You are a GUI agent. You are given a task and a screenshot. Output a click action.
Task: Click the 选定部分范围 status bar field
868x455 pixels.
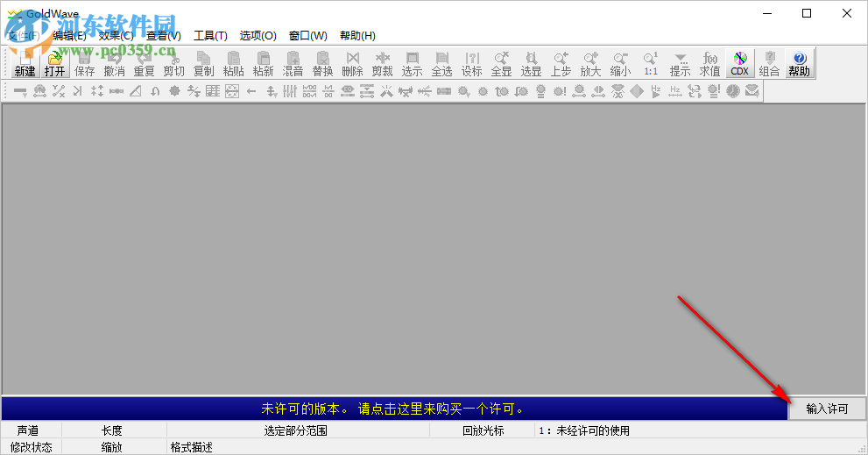[295, 430]
